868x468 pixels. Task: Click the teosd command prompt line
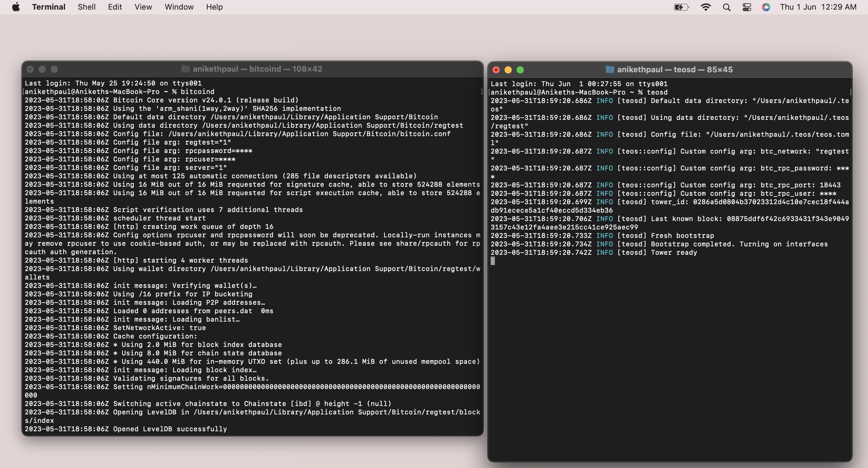coord(579,92)
